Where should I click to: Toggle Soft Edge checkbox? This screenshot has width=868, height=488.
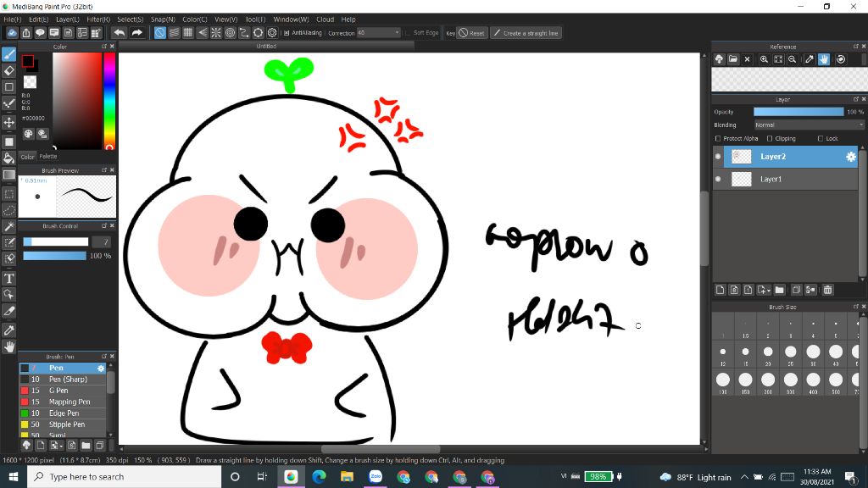[408, 33]
